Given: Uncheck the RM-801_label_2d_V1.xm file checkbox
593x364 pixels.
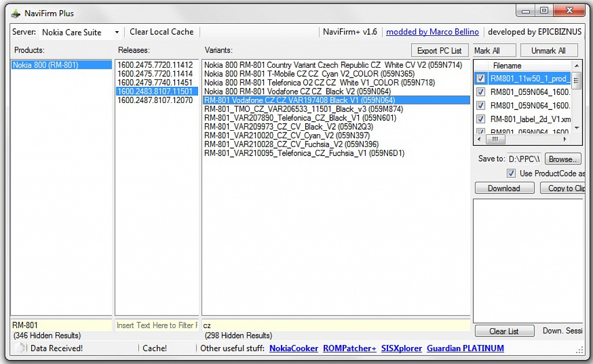Looking at the screenshot, I should pos(480,119).
